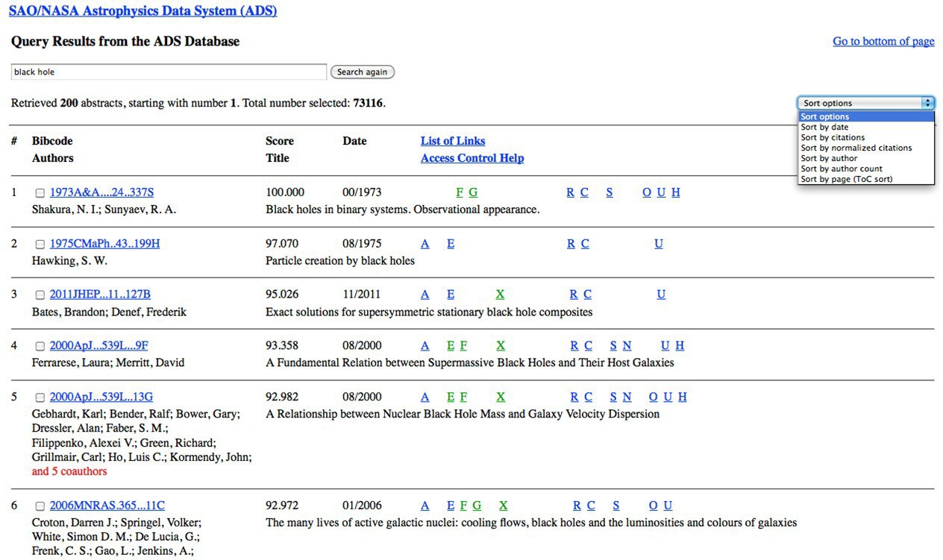The height and width of the screenshot is (560, 943).
Task: Select Sort by page (ToC sort)
Action: (x=846, y=180)
